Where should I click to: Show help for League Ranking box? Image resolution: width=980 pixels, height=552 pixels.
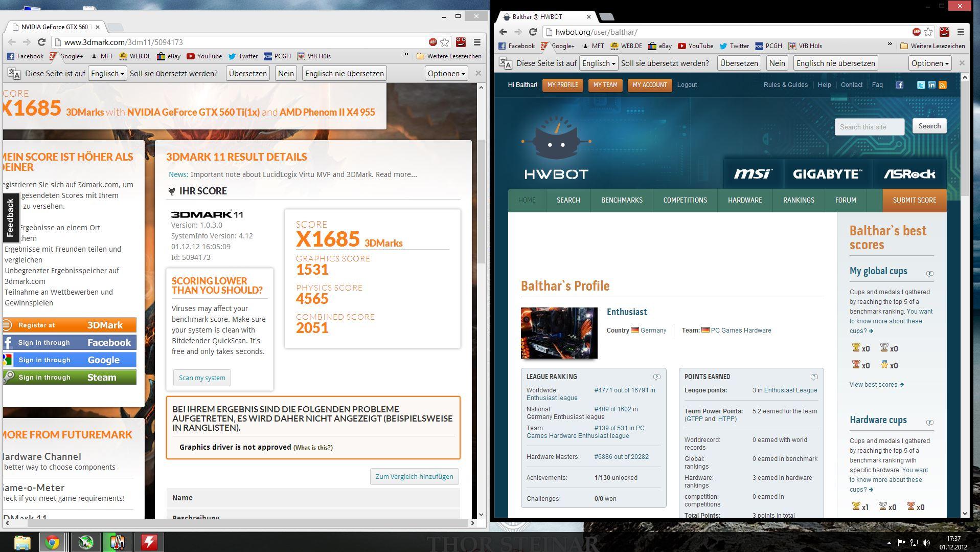pos(656,377)
